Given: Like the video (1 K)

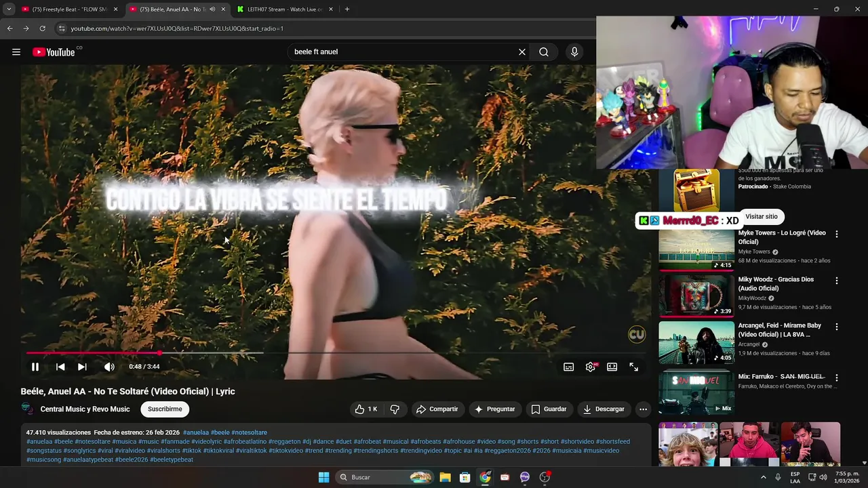Looking at the screenshot, I should click(366, 409).
